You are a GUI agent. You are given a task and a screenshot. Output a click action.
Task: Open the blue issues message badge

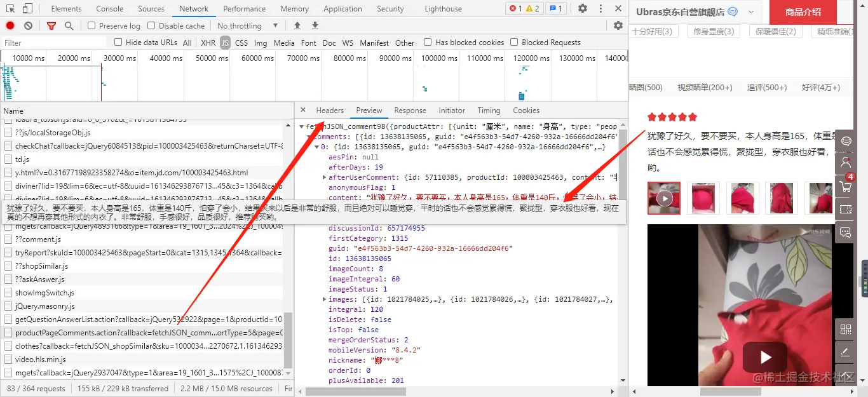coord(556,8)
